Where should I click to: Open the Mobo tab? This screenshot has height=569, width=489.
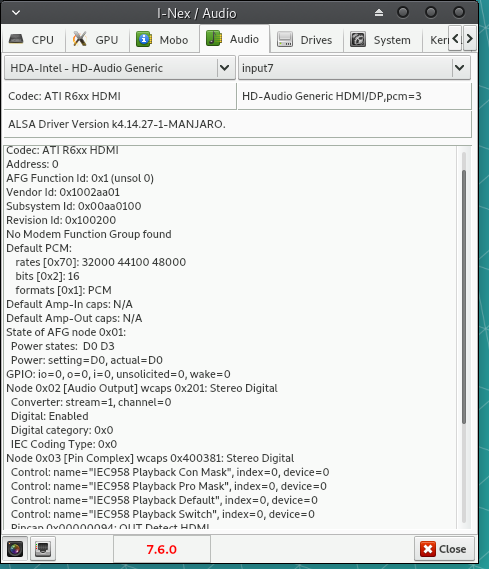[x=164, y=39]
